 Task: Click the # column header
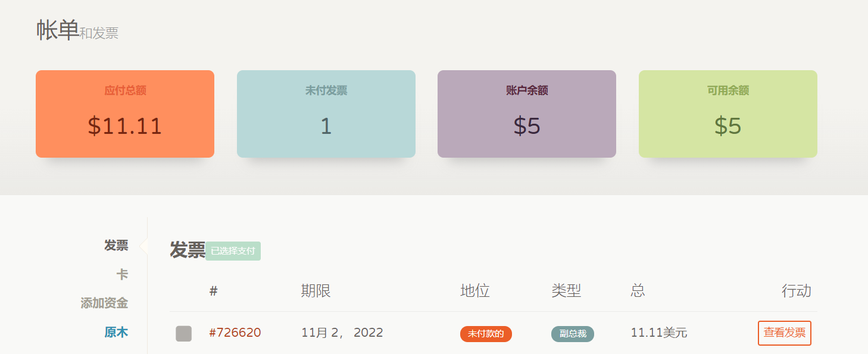214,291
